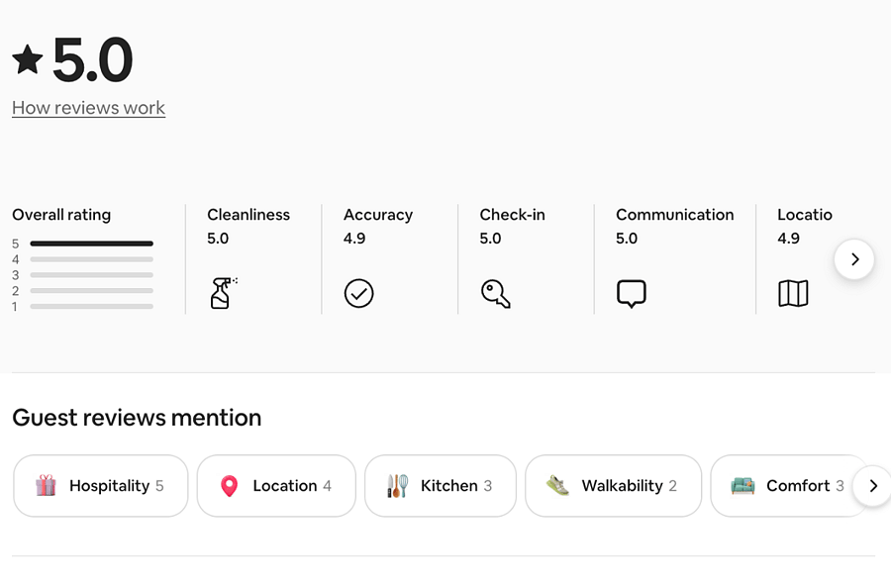Select the Kitchen review topic
The width and height of the screenshot is (891, 588).
point(441,486)
